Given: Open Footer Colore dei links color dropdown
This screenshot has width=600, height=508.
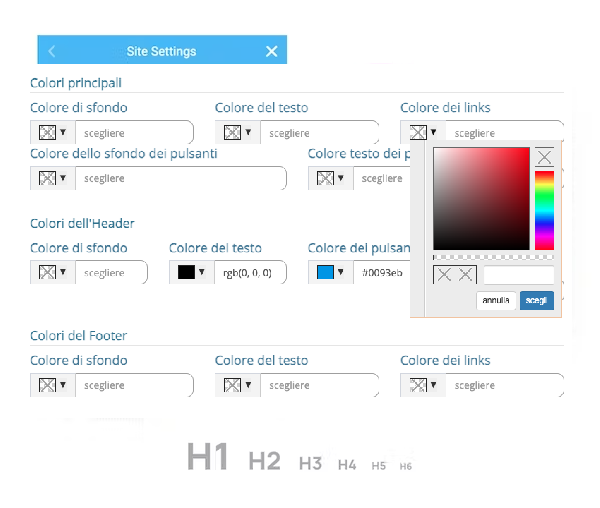Looking at the screenshot, I should pyautogui.click(x=423, y=385).
